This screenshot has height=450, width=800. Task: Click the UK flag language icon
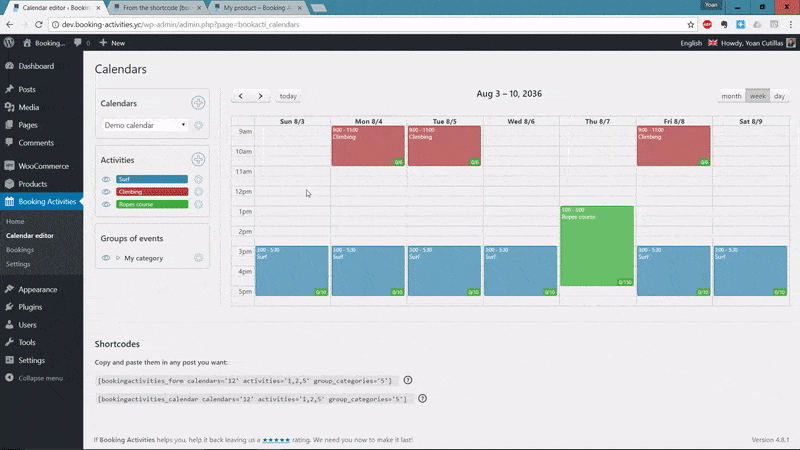[713, 43]
